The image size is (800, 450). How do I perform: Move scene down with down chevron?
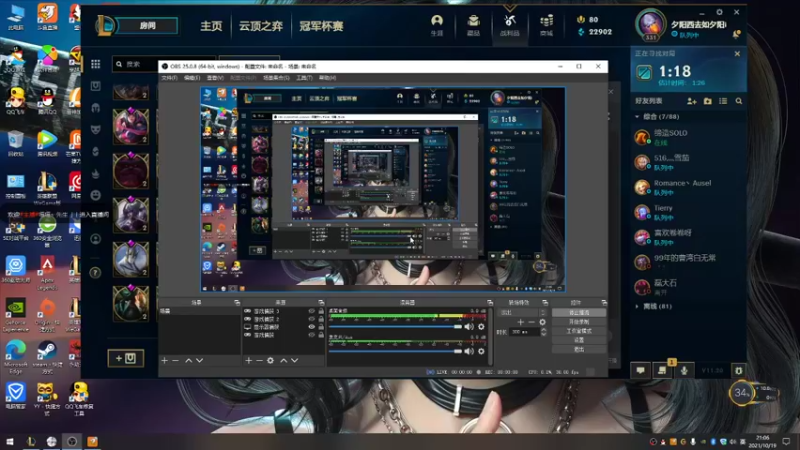tap(199, 360)
